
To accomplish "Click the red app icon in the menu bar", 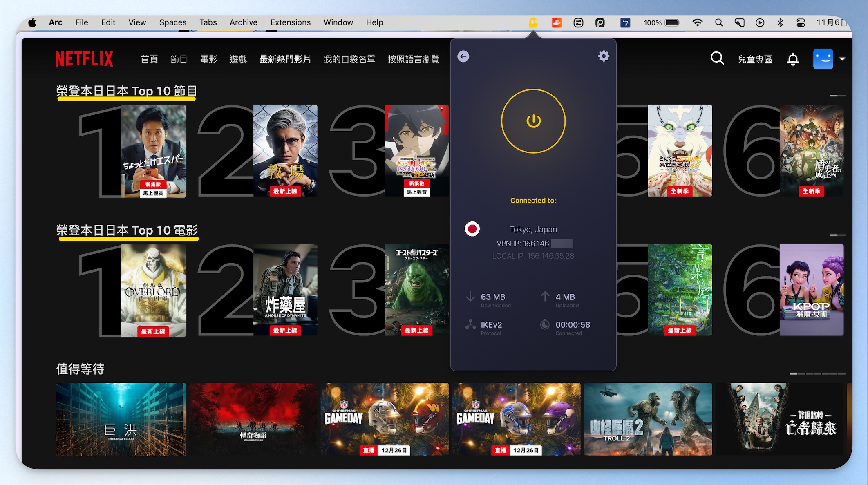I will point(557,22).
